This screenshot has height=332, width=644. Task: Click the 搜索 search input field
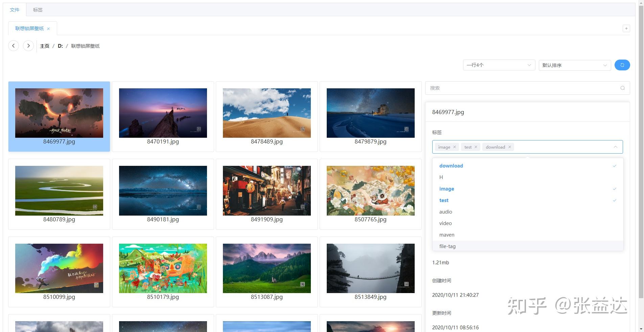[527, 88]
